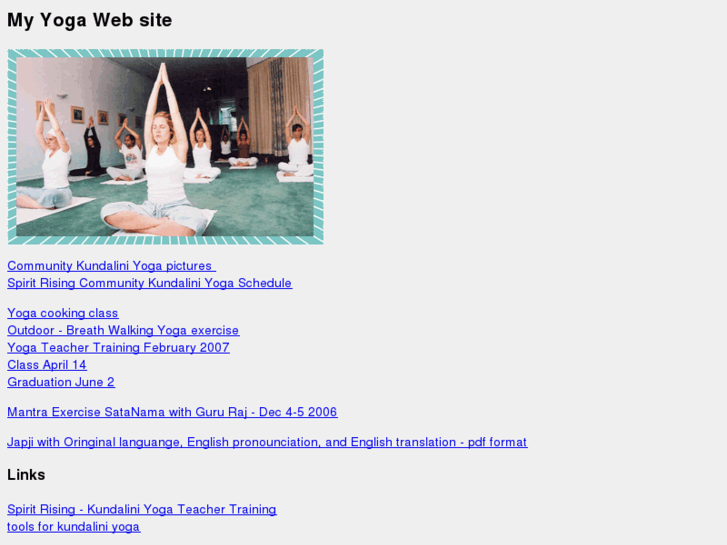Open the Japji pdf format link

268,442
